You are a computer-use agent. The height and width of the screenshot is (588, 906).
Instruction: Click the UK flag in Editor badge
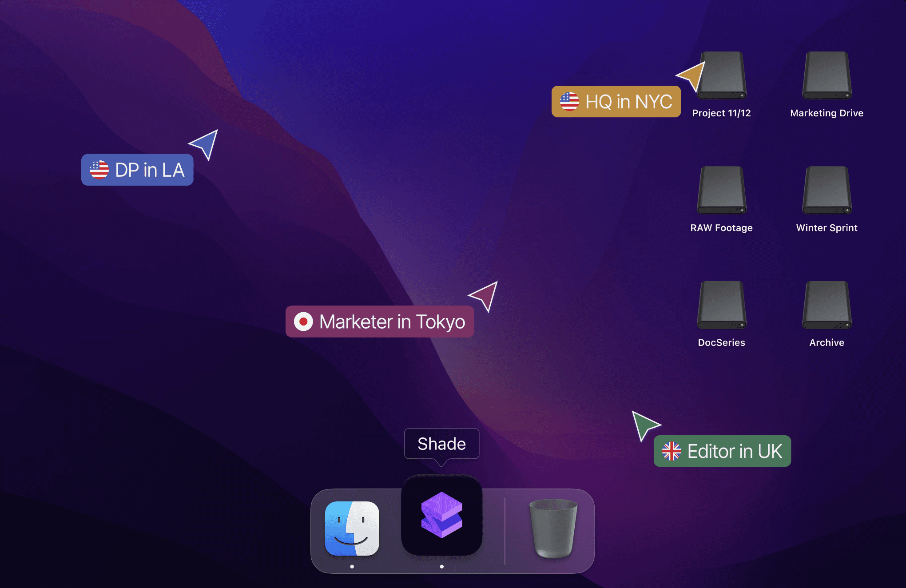pyautogui.click(x=671, y=451)
